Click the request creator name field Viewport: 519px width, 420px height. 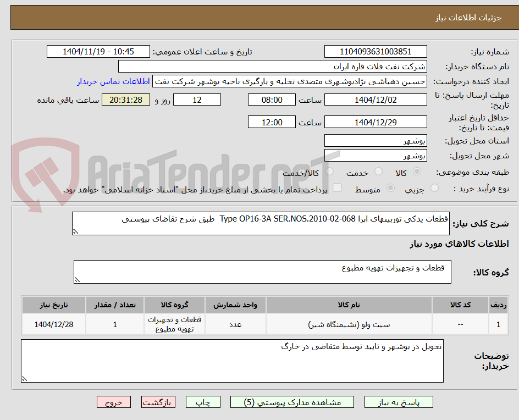coord(290,81)
